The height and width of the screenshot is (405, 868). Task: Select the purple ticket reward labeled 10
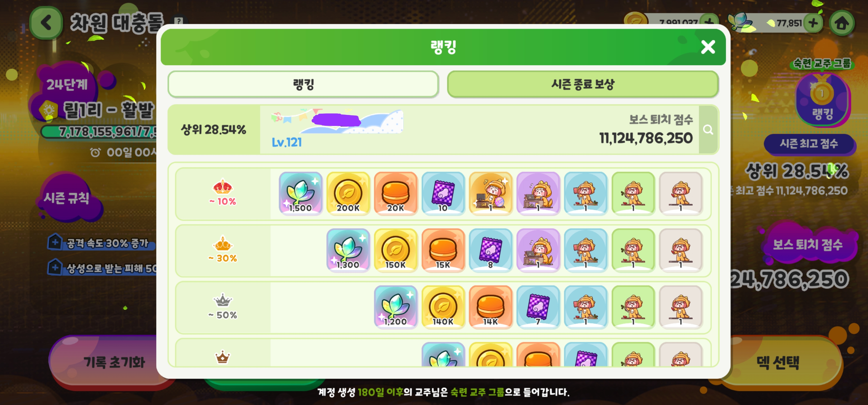pos(443,193)
